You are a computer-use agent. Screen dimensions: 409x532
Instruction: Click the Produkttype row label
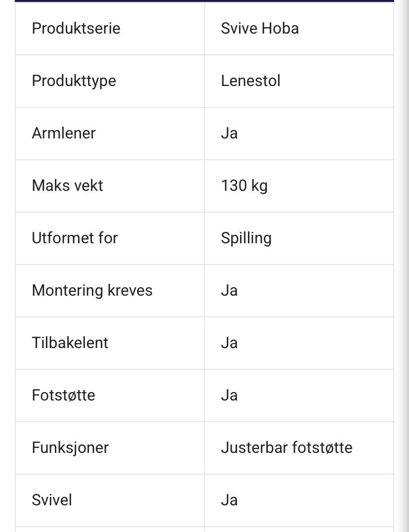[74, 81]
